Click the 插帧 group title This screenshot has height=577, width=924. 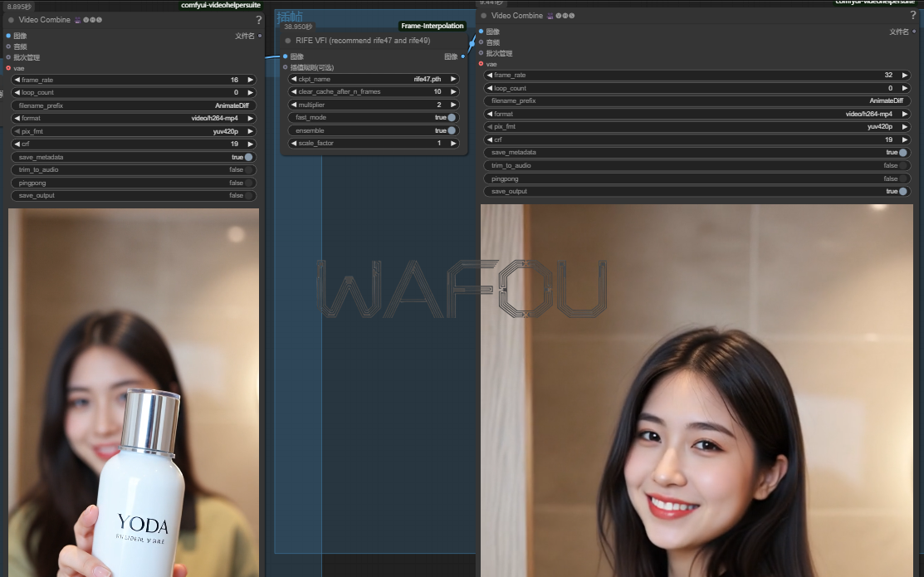pyautogui.click(x=290, y=17)
